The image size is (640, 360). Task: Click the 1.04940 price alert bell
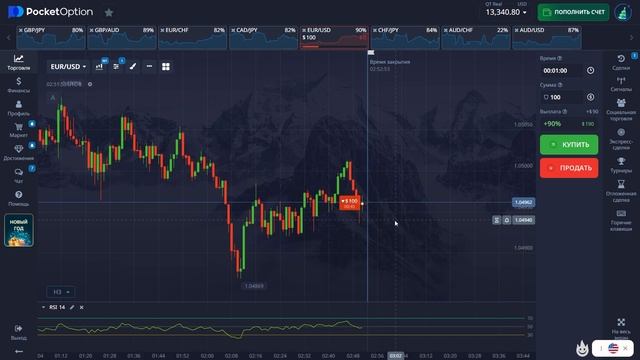(507, 220)
